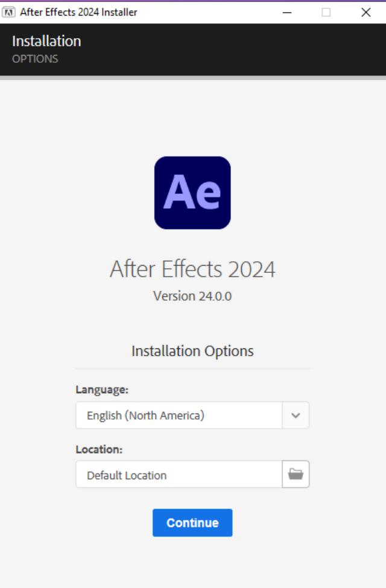Click the After Effects Ae logo

pyautogui.click(x=192, y=193)
